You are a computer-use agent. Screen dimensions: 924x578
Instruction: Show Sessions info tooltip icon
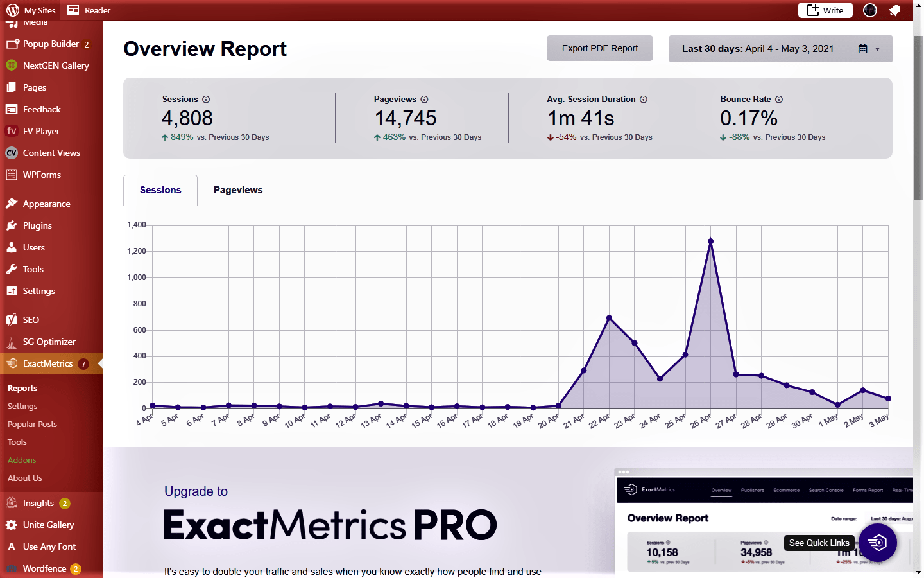[x=206, y=100]
